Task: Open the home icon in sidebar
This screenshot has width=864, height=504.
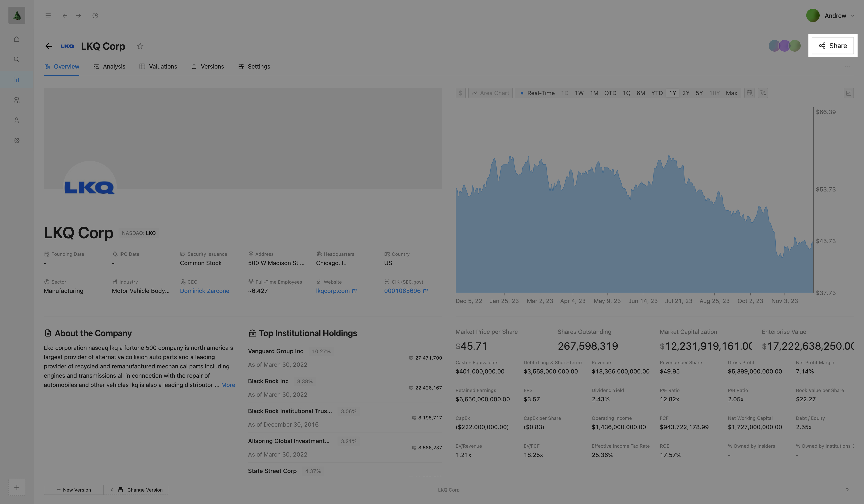Action: [x=16, y=39]
